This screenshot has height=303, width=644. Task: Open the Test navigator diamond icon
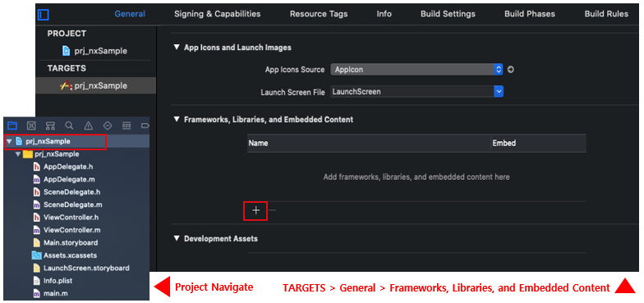(108, 125)
